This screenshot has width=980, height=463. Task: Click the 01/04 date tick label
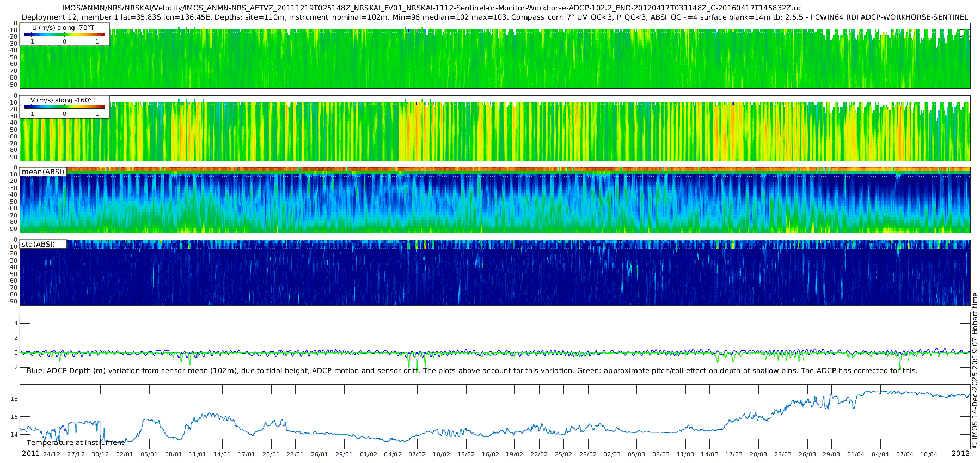(856, 454)
